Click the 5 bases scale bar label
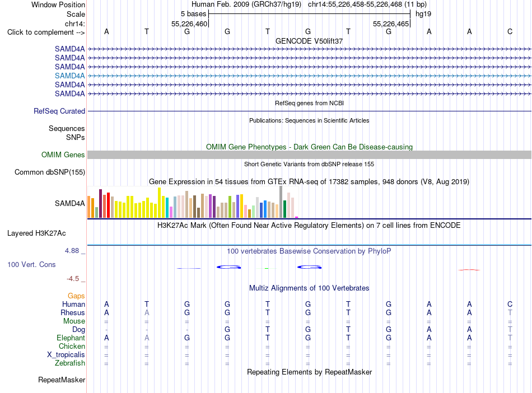This screenshot has width=532, height=393. point(193,14)
